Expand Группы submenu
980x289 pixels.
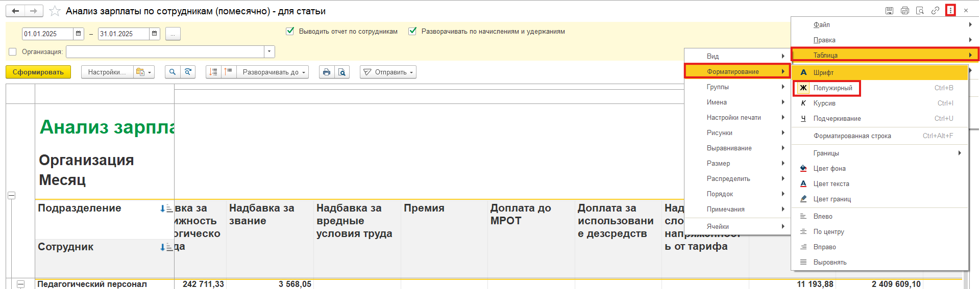(737, 87)
